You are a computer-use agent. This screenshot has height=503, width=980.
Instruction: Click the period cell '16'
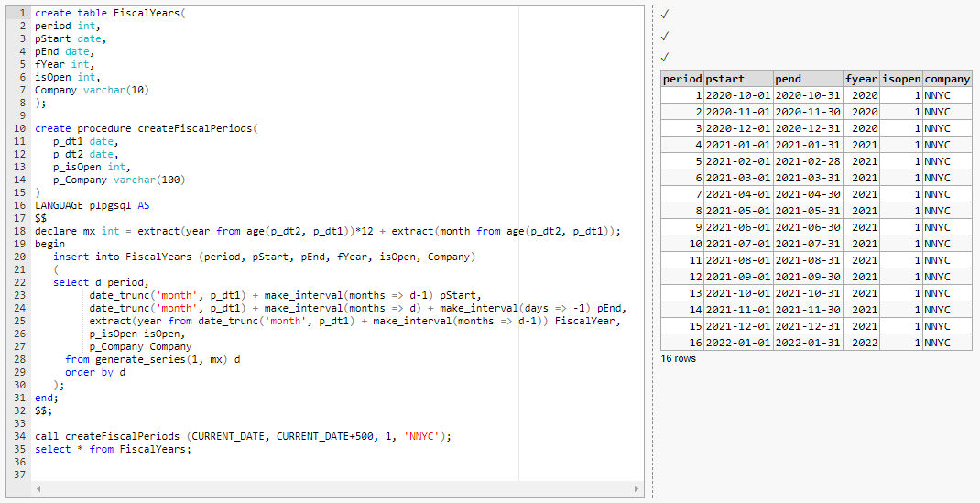pos(681,343)
